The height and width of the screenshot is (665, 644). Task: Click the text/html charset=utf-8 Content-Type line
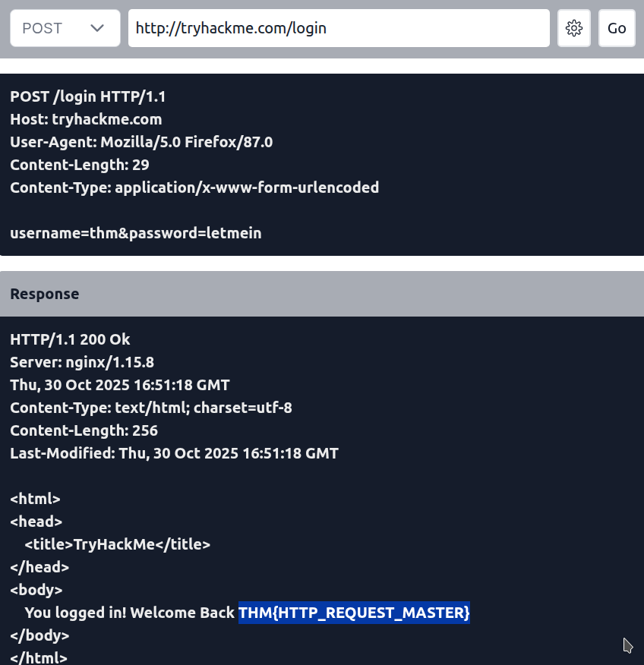pyautogui.click(x=151, y=408)
